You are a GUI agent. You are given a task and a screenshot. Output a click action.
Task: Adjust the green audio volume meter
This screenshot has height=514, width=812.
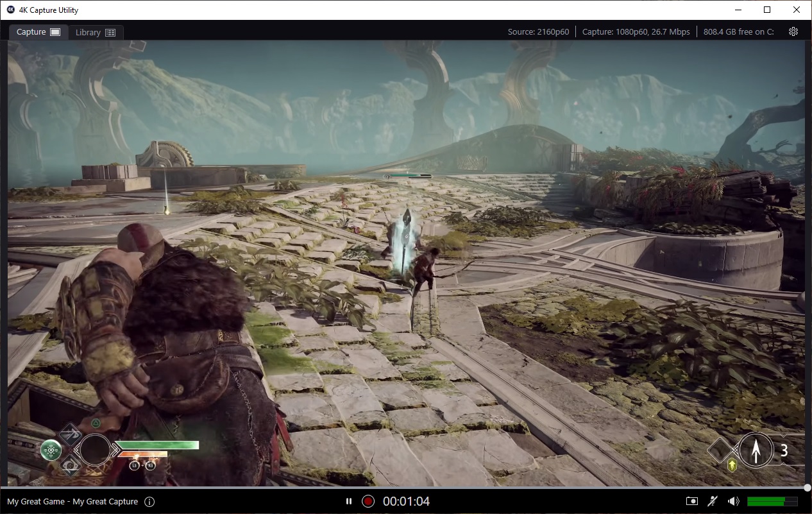tap(772, 501)
